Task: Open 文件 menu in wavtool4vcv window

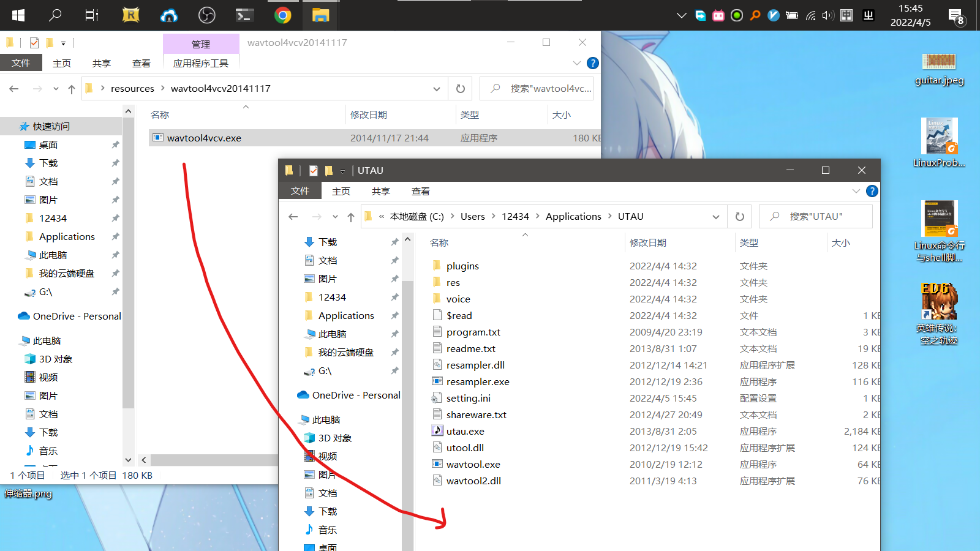Action: (21, 63)
